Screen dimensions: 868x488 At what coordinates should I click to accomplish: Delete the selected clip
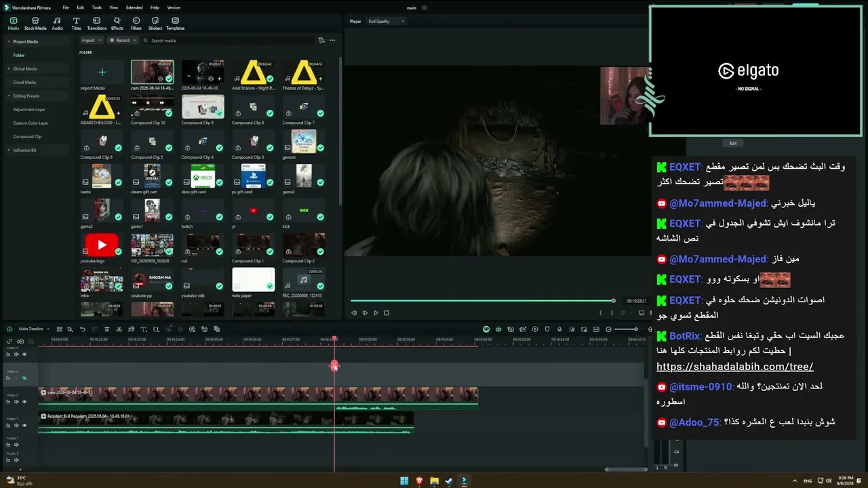(106, 329)
